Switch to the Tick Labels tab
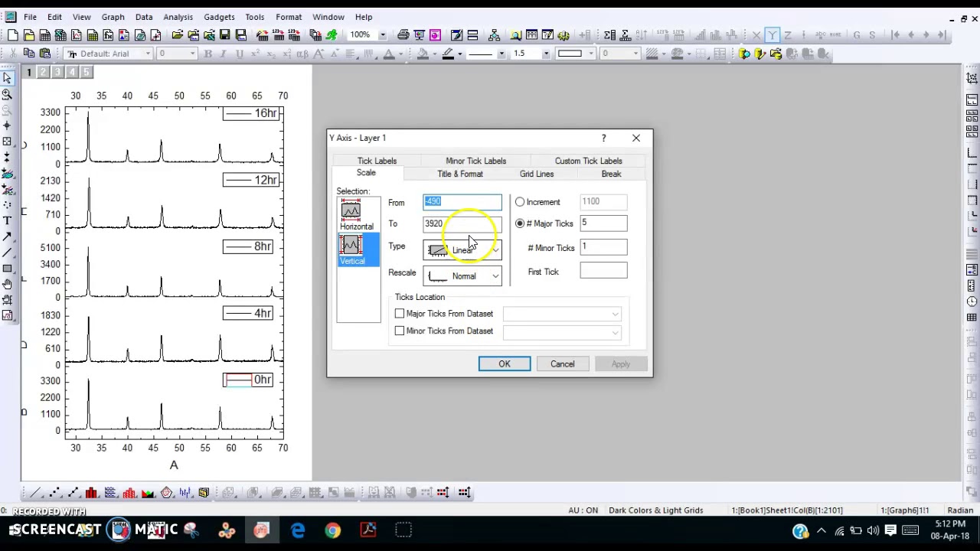Image resolution: width=980 pixels, height=551 pixels. 377,161
